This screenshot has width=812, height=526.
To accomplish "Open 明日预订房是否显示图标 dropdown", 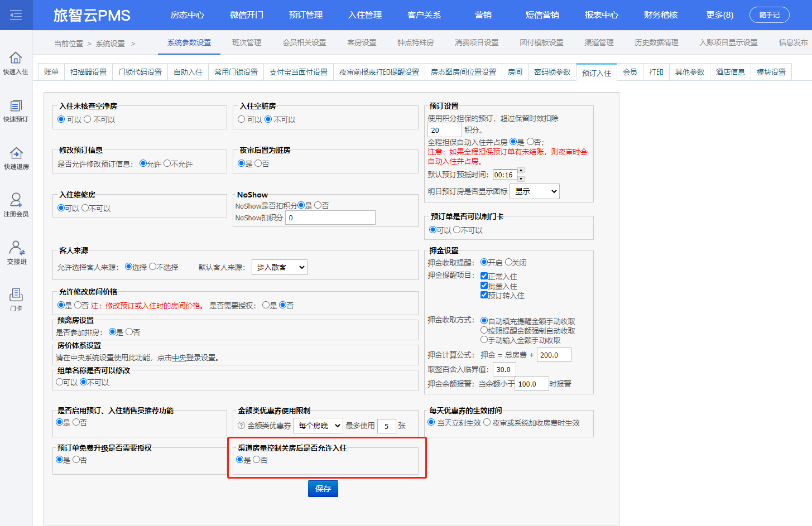I will pos(535,191).
